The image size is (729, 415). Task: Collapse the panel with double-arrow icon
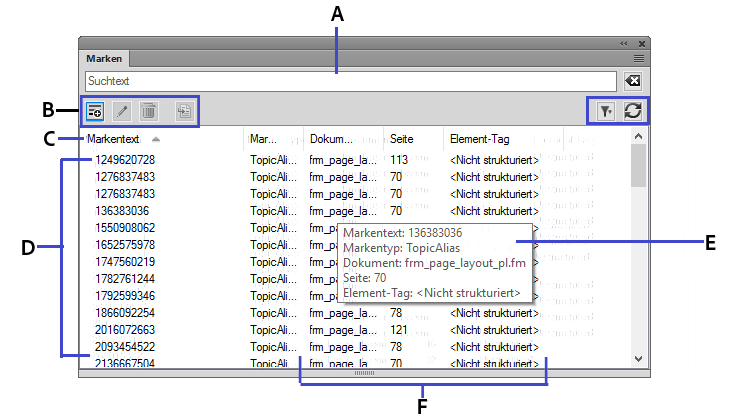pos(624,43)
